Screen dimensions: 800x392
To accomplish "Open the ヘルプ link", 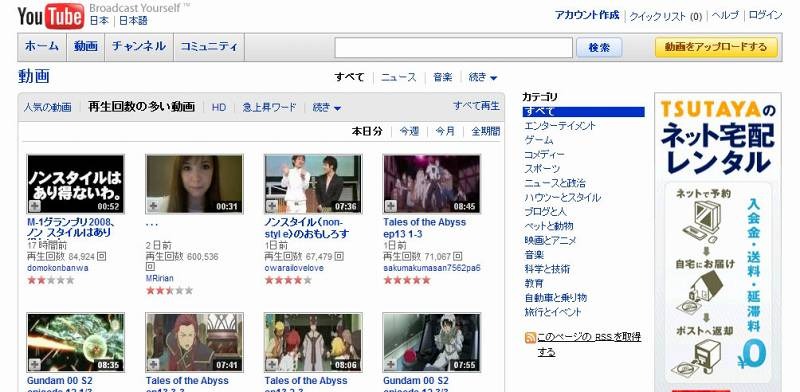I will [725, 15].
